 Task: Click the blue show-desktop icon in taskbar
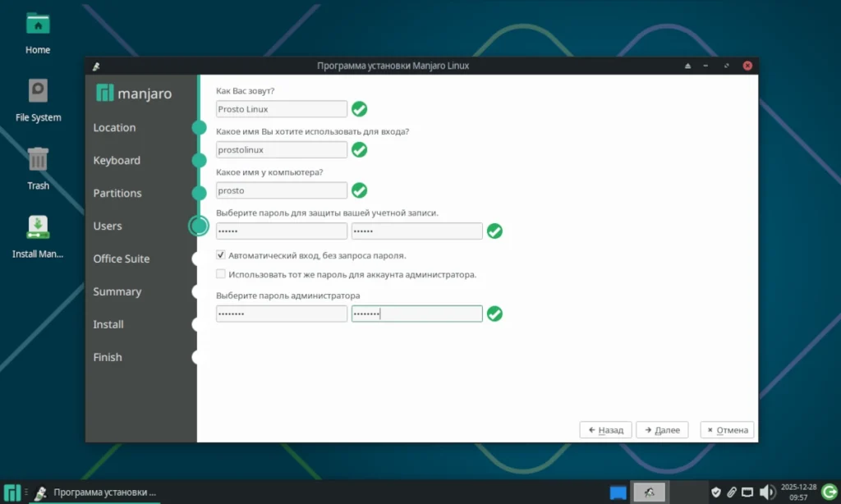tap(618, 493)
